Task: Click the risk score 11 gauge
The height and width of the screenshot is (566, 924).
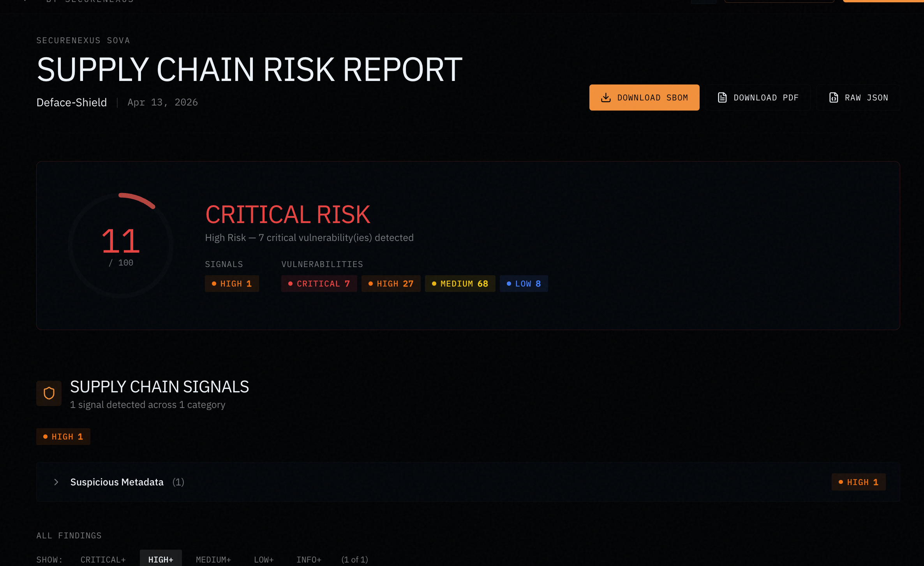Action: pyautogui.click(x=121, y=245)
